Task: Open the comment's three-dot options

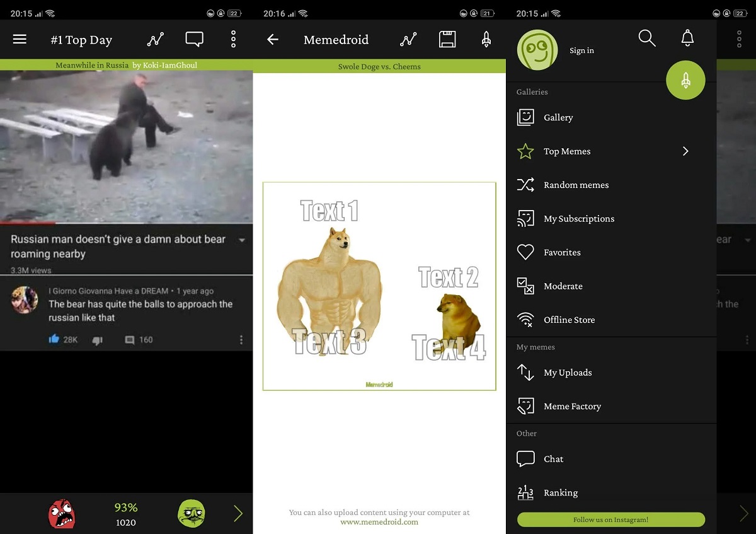Action: coord(241,340)
